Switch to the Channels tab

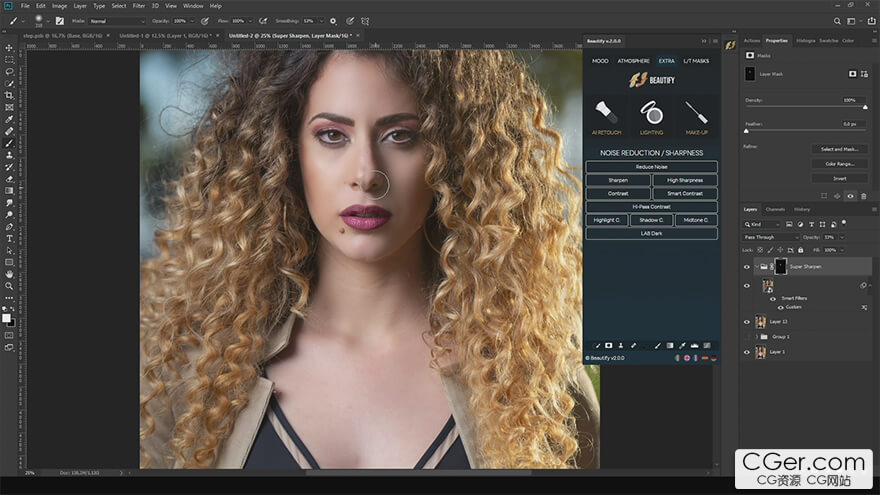pyautogui.click(x=775, y=209)
